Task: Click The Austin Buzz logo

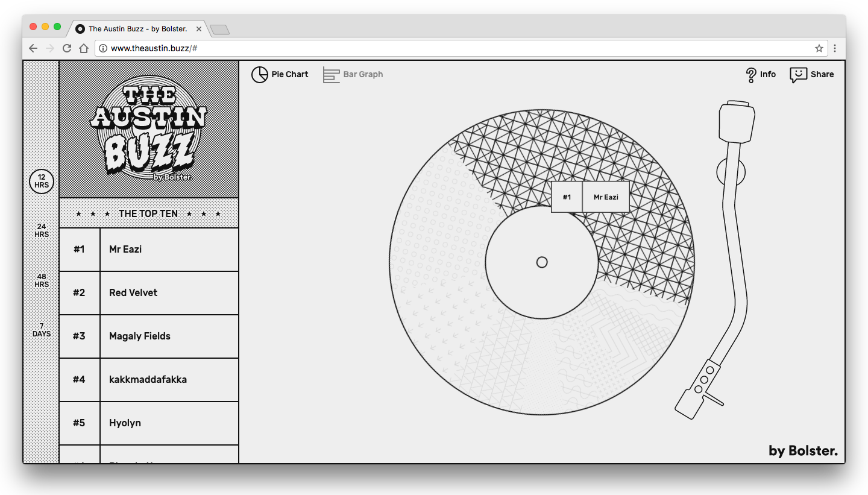Action: [149, 128]
